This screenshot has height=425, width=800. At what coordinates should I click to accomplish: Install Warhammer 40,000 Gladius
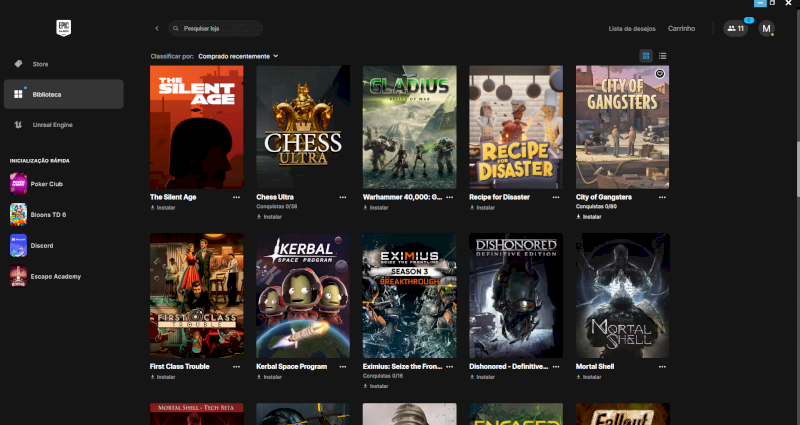(x=376, y=208)
